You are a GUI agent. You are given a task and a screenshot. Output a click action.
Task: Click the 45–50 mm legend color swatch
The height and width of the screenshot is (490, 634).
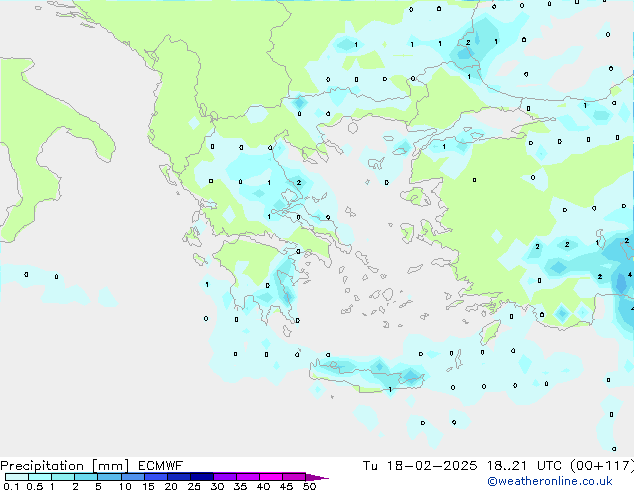(294, 477)
